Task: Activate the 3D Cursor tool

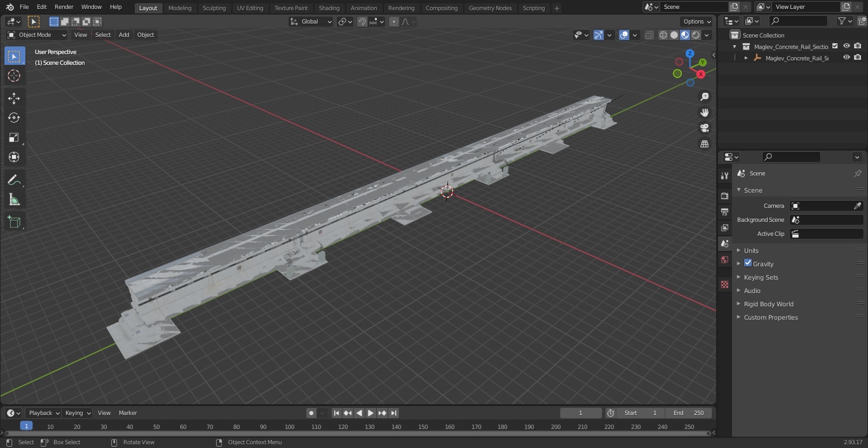Action: [x=14, y=76]
